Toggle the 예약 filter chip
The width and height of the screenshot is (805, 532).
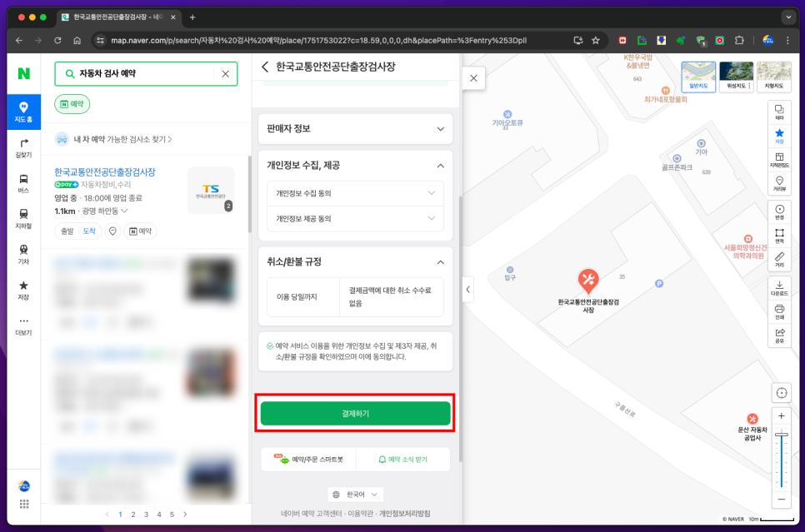click(72, 104)
